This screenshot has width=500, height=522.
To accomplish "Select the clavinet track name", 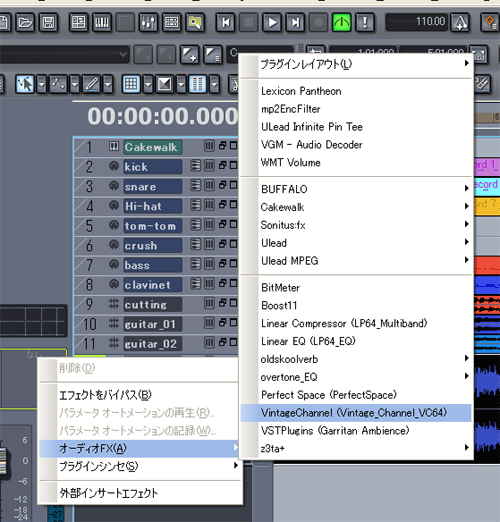I will (152, 285).
